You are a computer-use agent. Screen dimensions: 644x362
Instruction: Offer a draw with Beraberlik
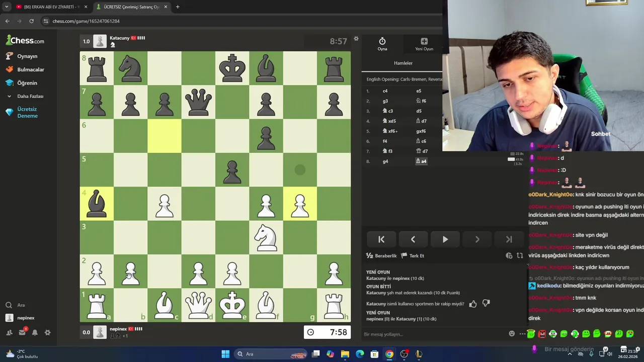click(x=381, y=256)
